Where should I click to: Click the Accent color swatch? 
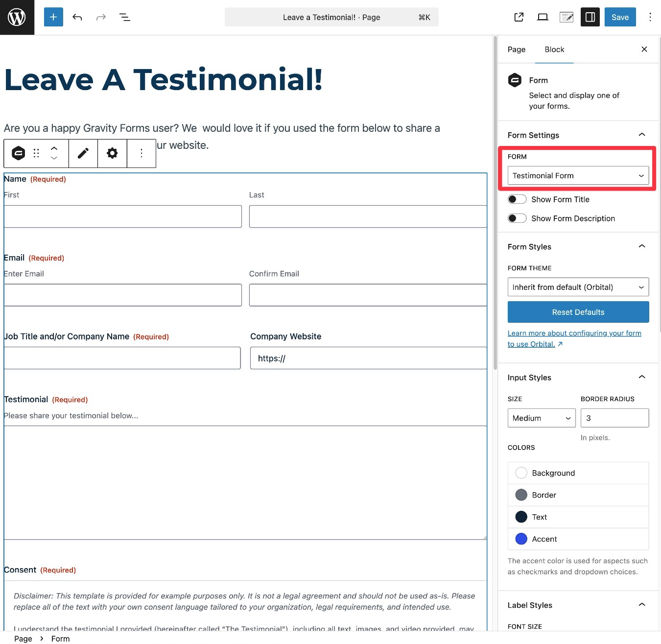tap(521, 539)
